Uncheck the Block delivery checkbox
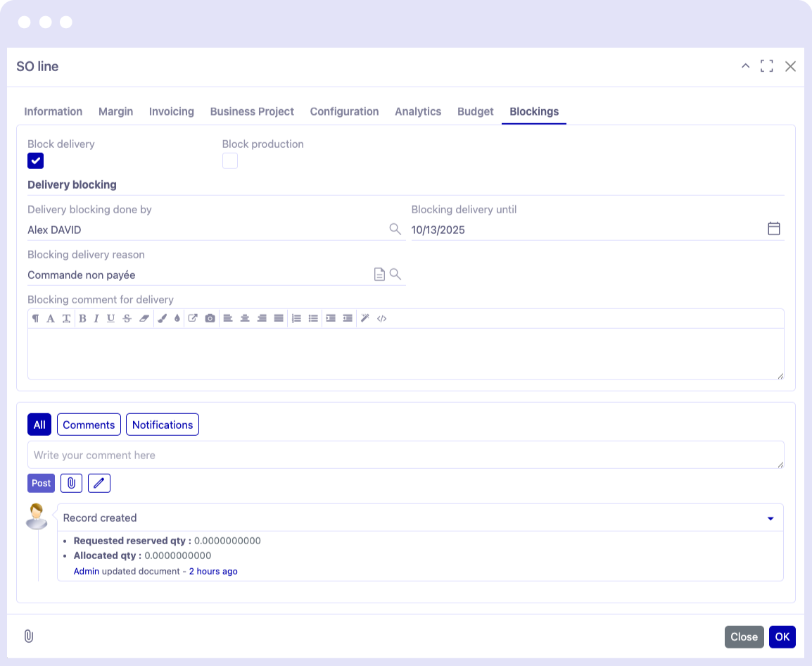Screen dimensions: 812x666 tap(36, 161)
